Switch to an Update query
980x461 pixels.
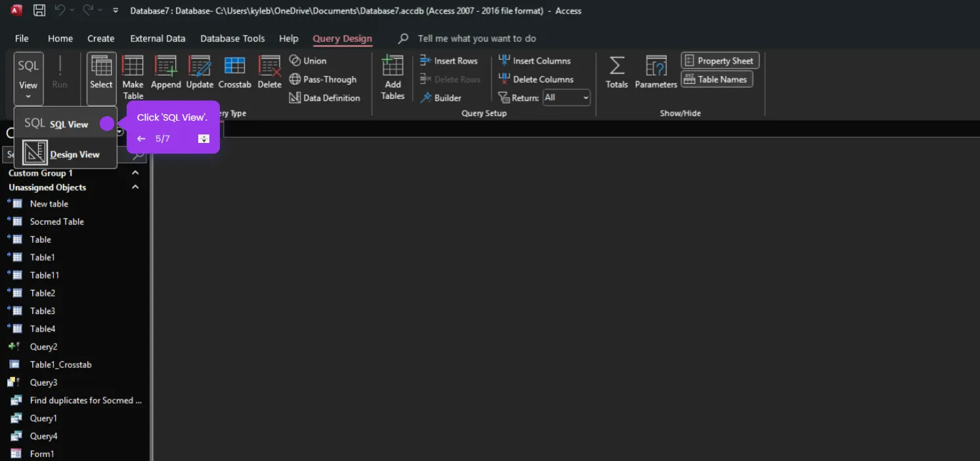tap(200, 72)
